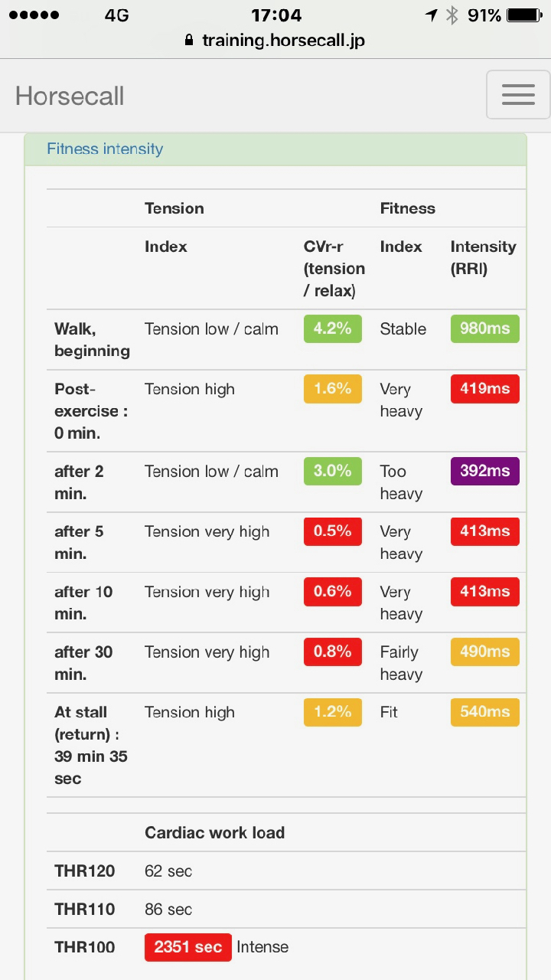
Task: Select the orange 1.6% CVr-r badge
Action: [333, 389]
